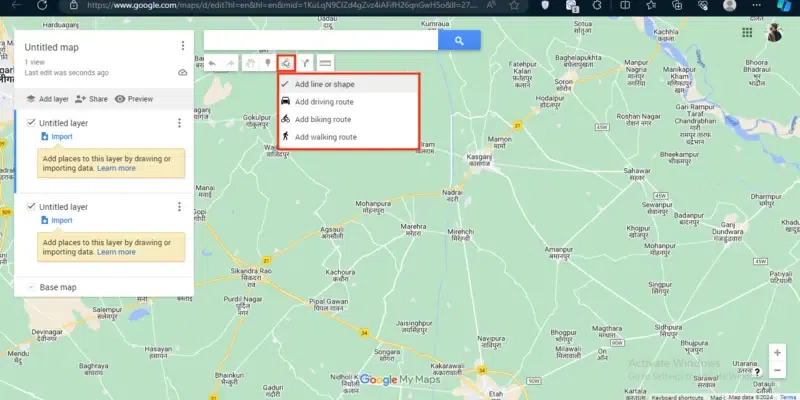Image resolution: width=800 pixels, height=400 pixels.
Task: Toggle browser split screen icon
Action: pyautogui.click(x=625, y=5)
